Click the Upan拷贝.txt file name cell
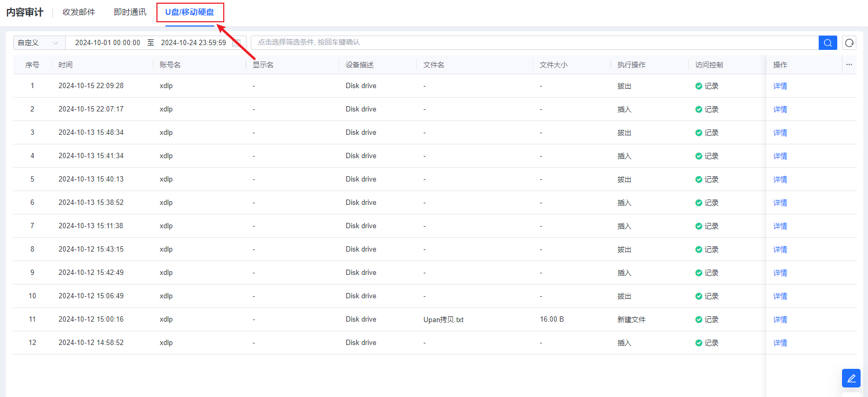Viewport: 868px width, 397px height. [443, 320]
